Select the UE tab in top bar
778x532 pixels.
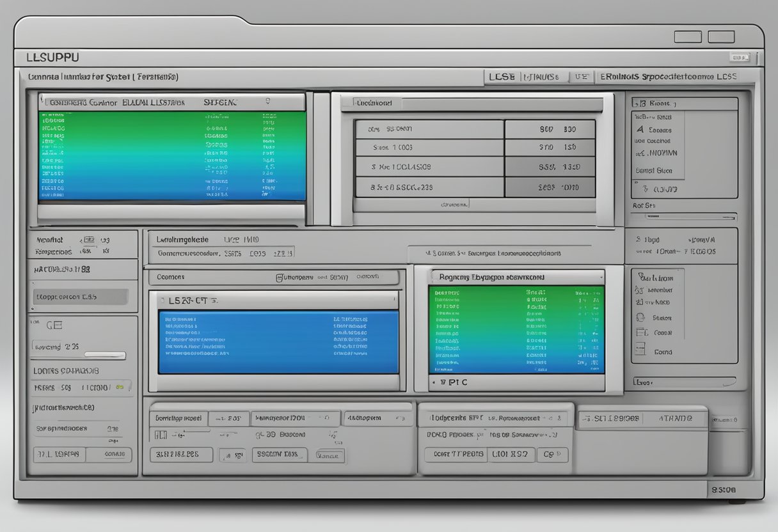(x=581, y=77)
